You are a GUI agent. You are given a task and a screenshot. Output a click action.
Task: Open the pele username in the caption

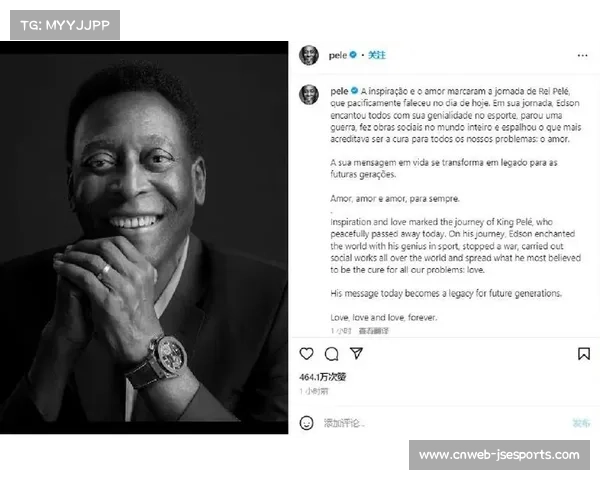pyautogui.click(x=337, y=88)
